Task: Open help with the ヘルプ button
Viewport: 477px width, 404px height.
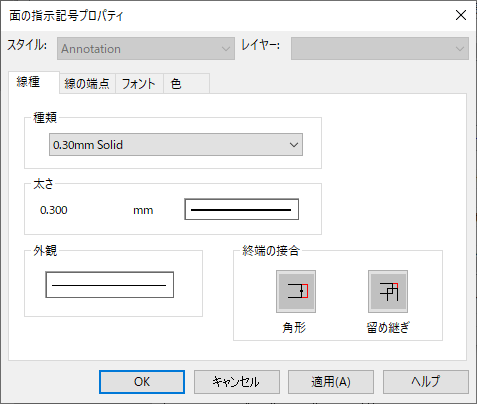Action: pyautogui.click(x=426, y=382)
